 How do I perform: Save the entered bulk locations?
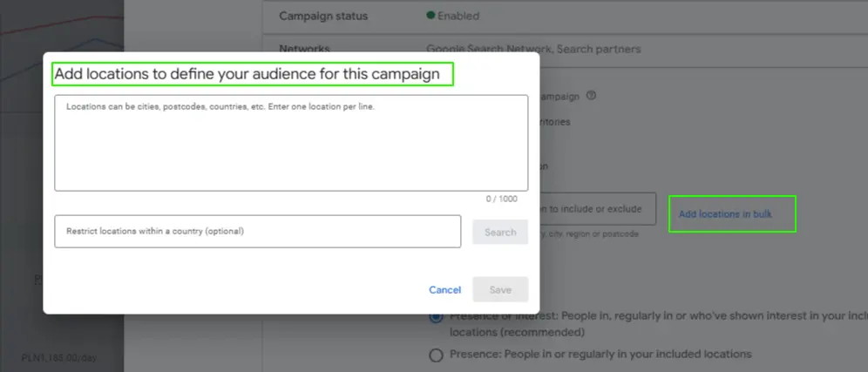click(499, 290)
